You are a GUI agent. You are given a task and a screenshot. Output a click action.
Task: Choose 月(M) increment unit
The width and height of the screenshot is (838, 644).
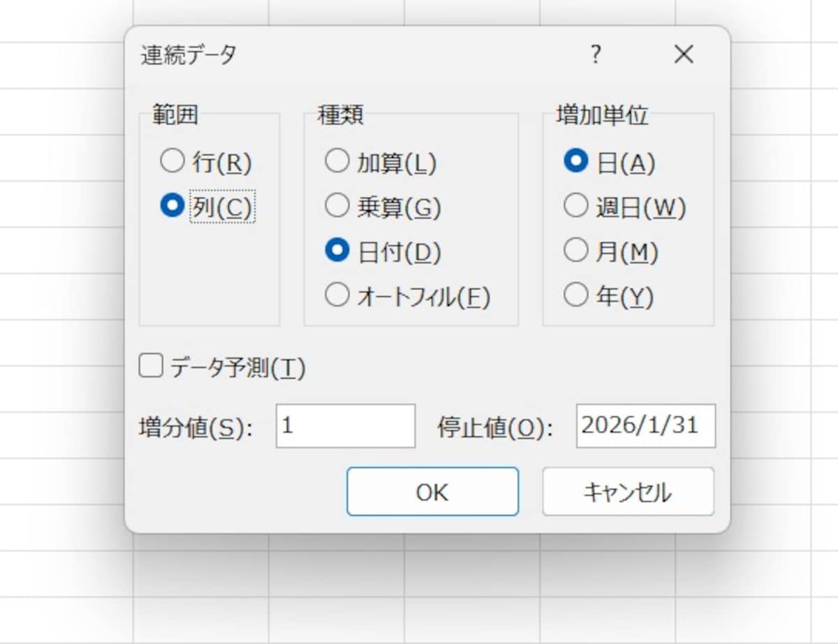coord(575,250)
